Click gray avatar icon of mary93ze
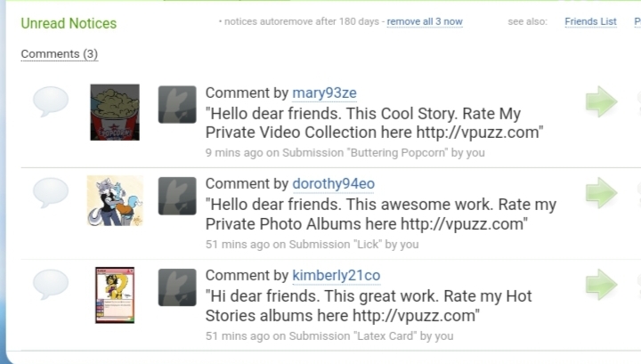The image size is (641, 364). coord(177,104)
